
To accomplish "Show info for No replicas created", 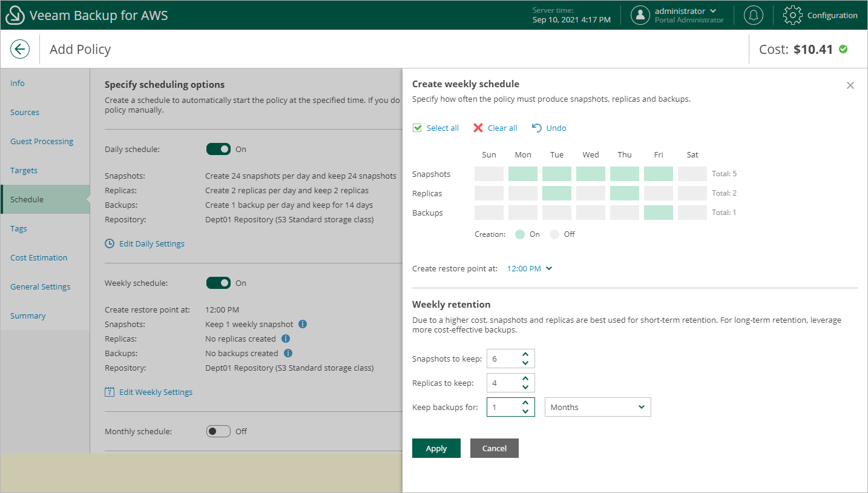I will [286, 339].
